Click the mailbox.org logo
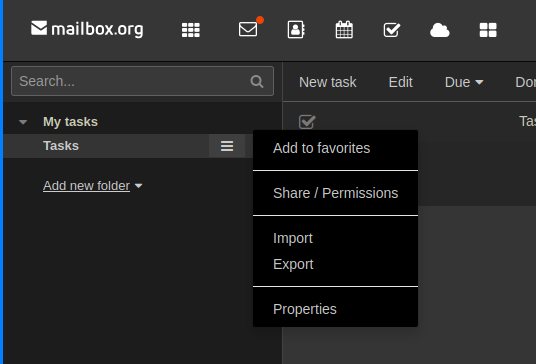The image size is (536, 364). click(x=87, y=29)
